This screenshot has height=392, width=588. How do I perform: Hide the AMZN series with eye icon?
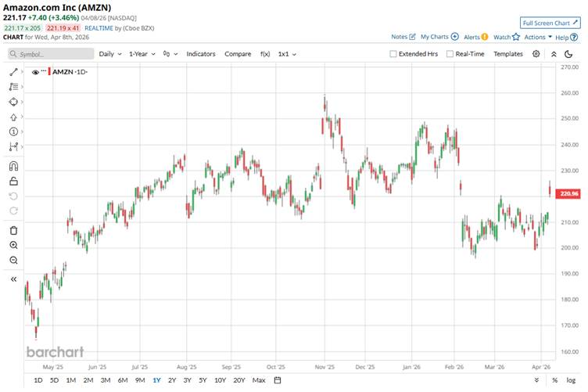point(35,71)
